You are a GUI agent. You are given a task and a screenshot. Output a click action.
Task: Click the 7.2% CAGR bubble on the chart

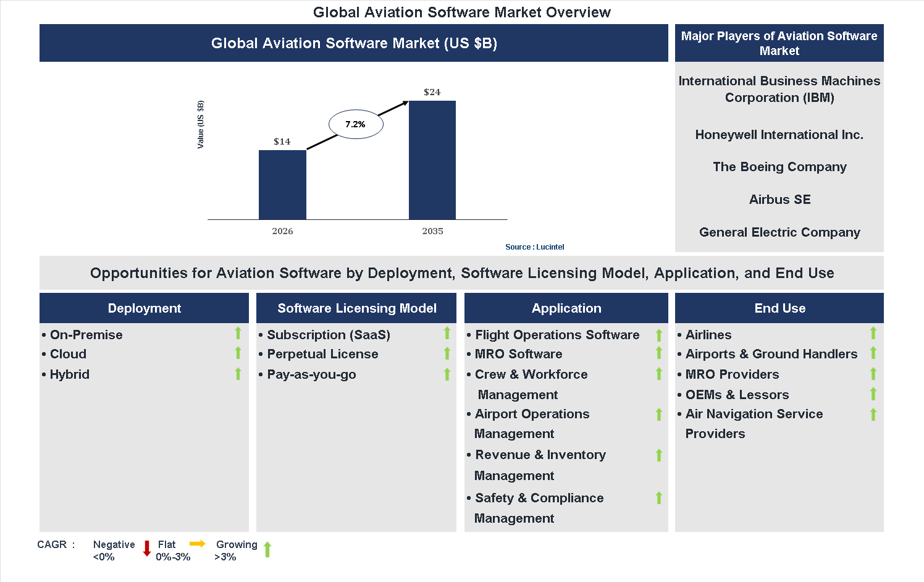(x=355, y=124)
